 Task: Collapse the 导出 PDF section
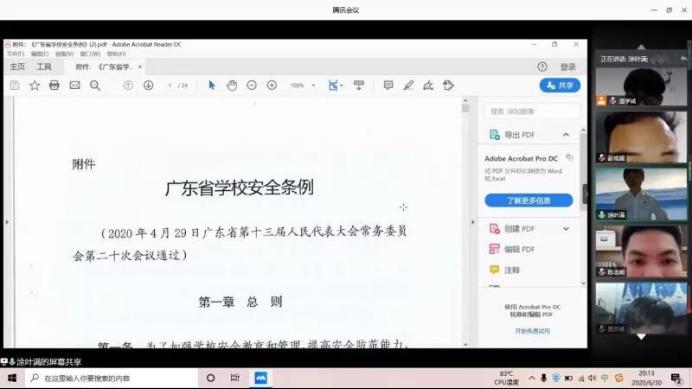click(566, 135)
